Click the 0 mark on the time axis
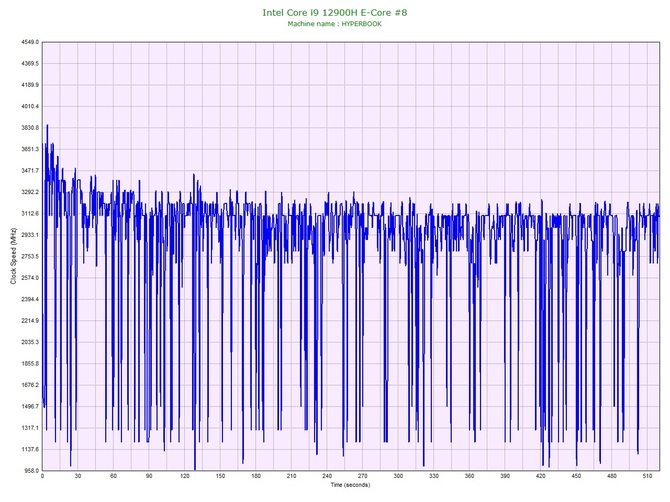Screen dimensions: 670x502 click(42, 477)
